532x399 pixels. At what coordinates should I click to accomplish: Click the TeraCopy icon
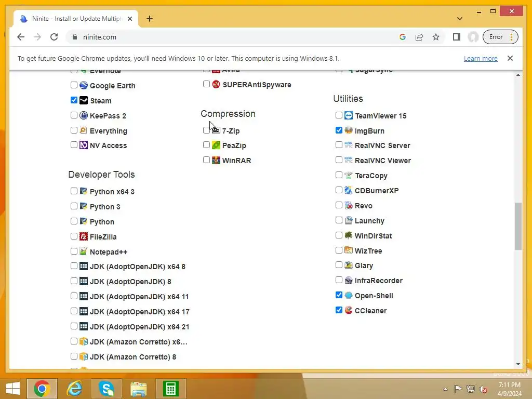click(349, 176)
